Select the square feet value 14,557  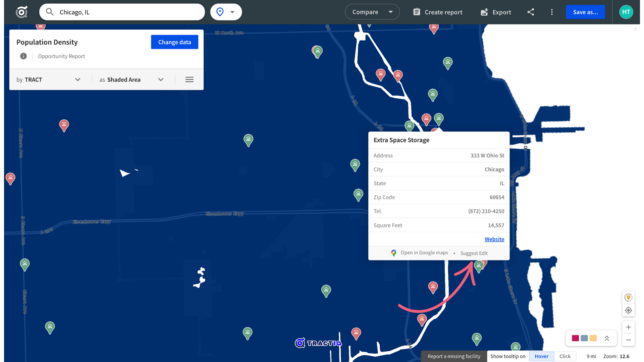[496, 225]
